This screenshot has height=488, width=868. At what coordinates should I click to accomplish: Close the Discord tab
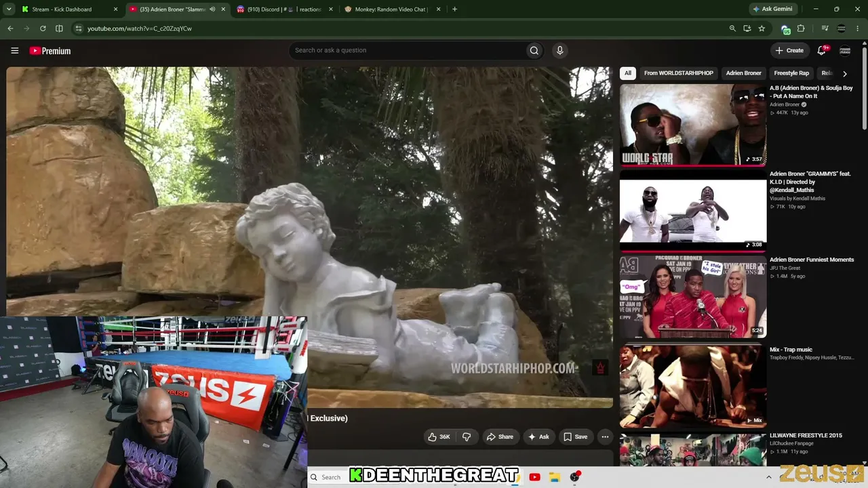331,9
